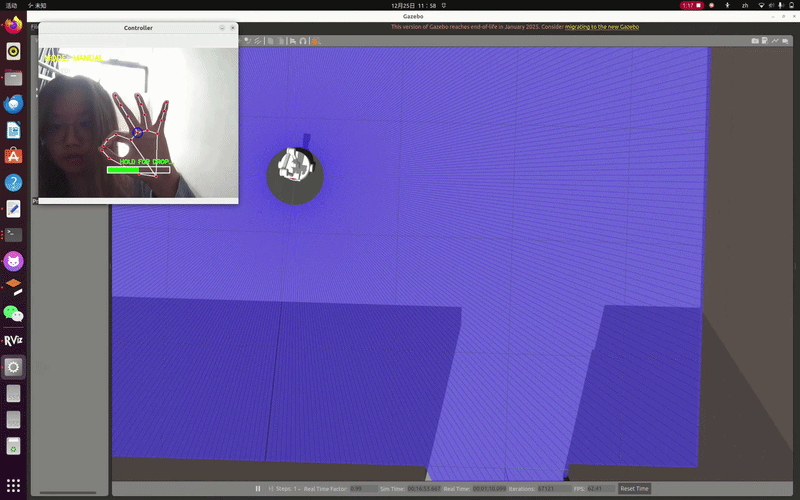The width and height of the screenshot is (800, 500).
Task: Click the copy icon in Gazebo toolbar
Action: (x=270, y=41)
